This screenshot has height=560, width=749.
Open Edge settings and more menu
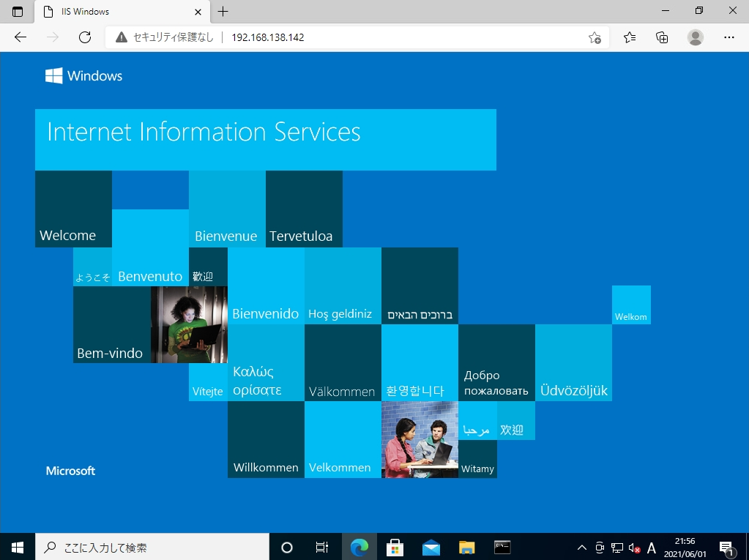click(x=729, y=37)
